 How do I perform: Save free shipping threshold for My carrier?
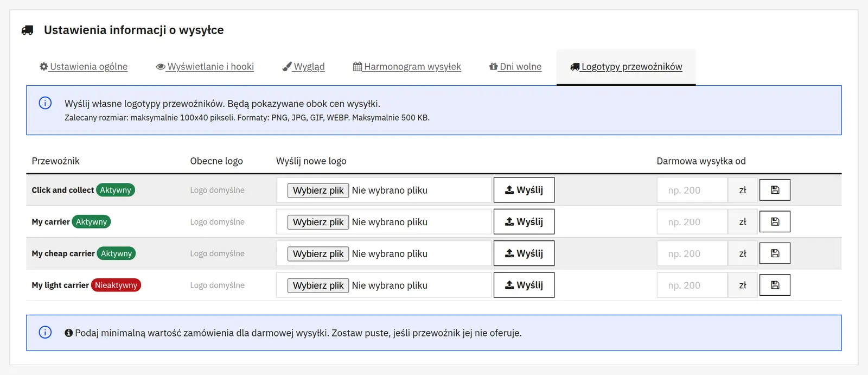click(775, 221)
